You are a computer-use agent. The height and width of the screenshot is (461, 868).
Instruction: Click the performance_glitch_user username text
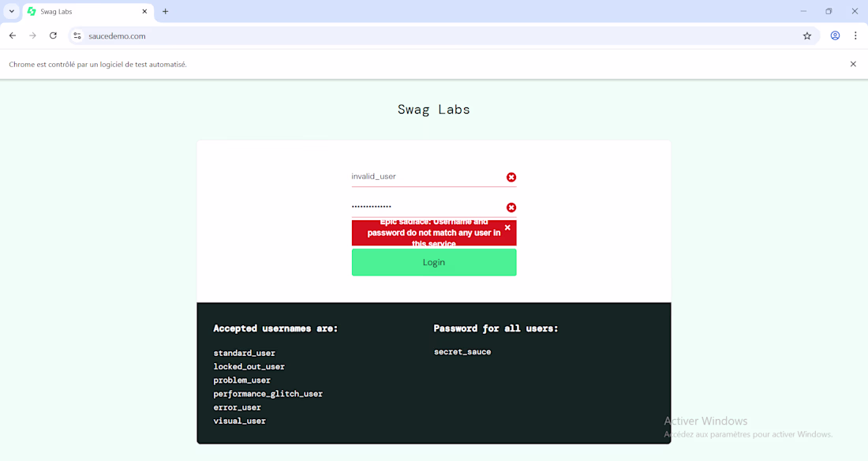tap(268, 394)
